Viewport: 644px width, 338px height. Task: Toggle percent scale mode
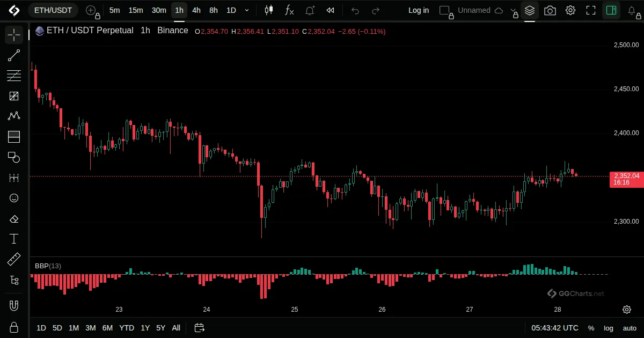coord(591,328)
